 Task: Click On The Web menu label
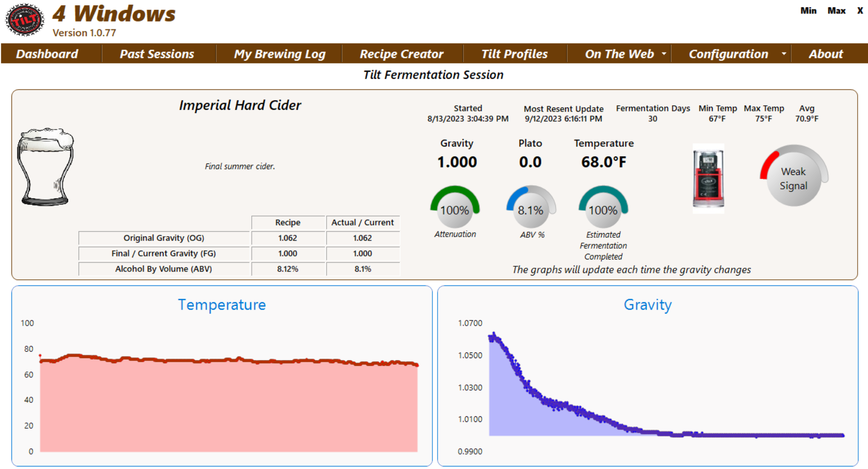(619, 54)
